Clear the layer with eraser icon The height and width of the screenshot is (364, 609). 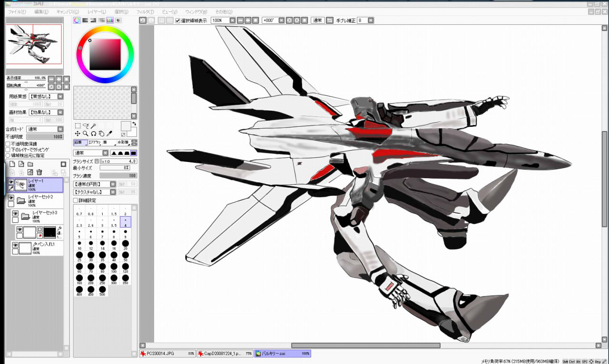coord(30,172)
